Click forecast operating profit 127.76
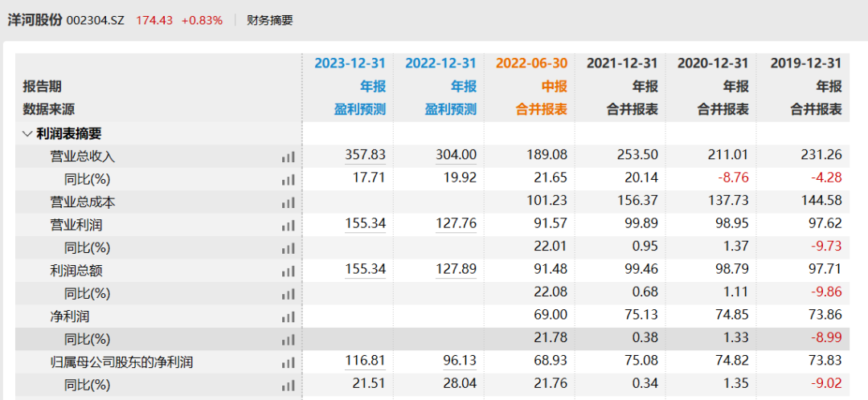868x400 pixels. 456,223
